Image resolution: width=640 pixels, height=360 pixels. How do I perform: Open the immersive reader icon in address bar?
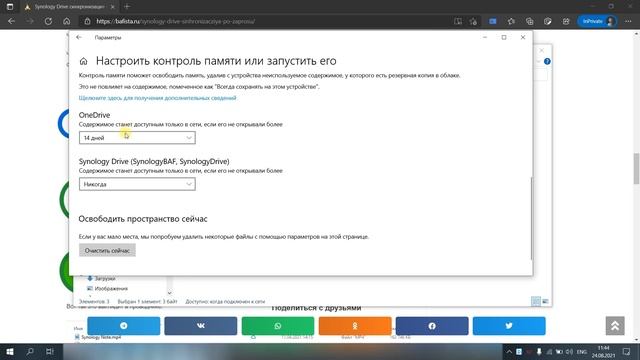pyautogui.click(x=458, y=21)
